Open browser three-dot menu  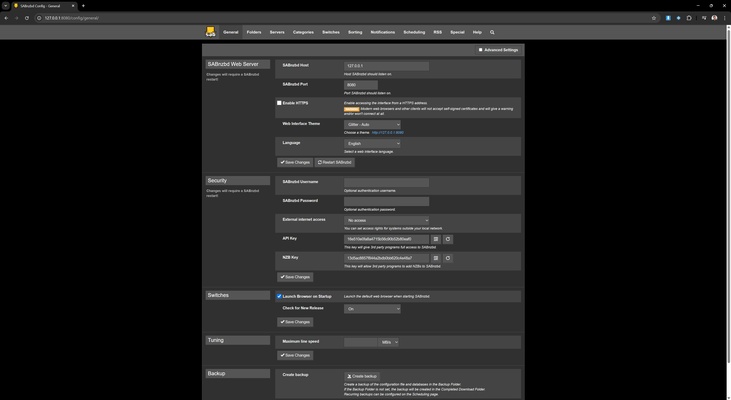[x=724, y=18]
